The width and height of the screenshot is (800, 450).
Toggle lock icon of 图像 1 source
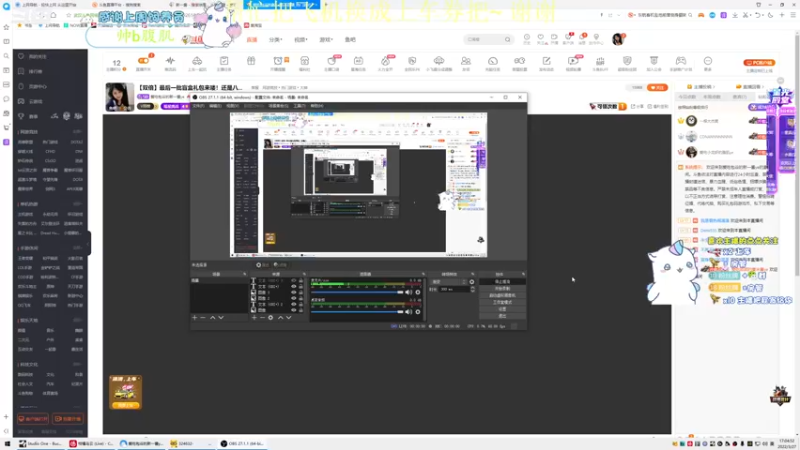[x=301, y=293]
